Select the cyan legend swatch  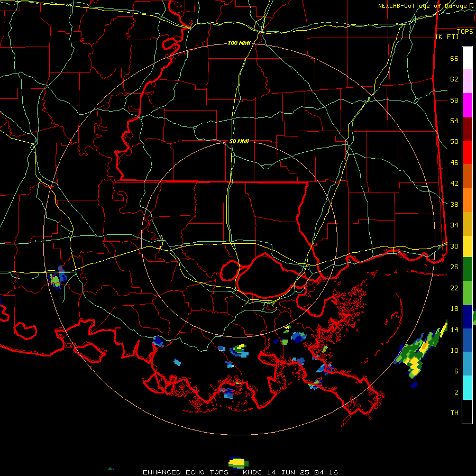tap(467, 388)
